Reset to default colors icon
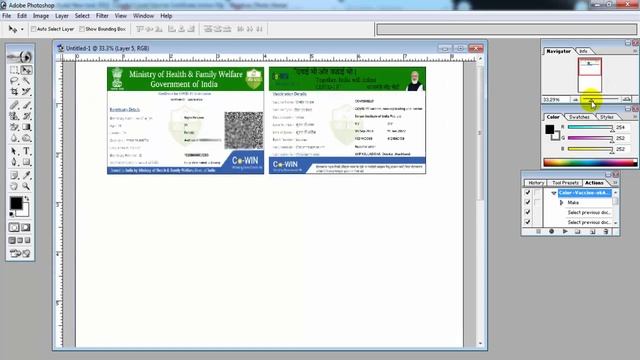This screenshot has width=640, height=360. coord(12,214)
